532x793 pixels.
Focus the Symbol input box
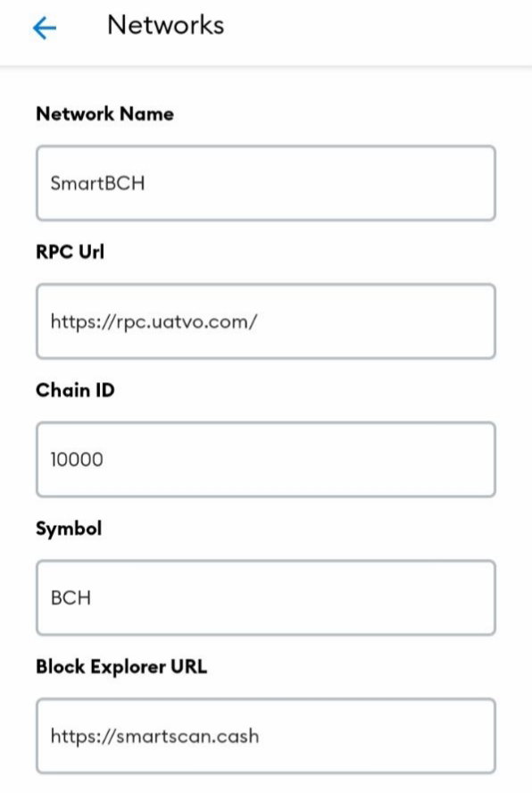[266, 597]
